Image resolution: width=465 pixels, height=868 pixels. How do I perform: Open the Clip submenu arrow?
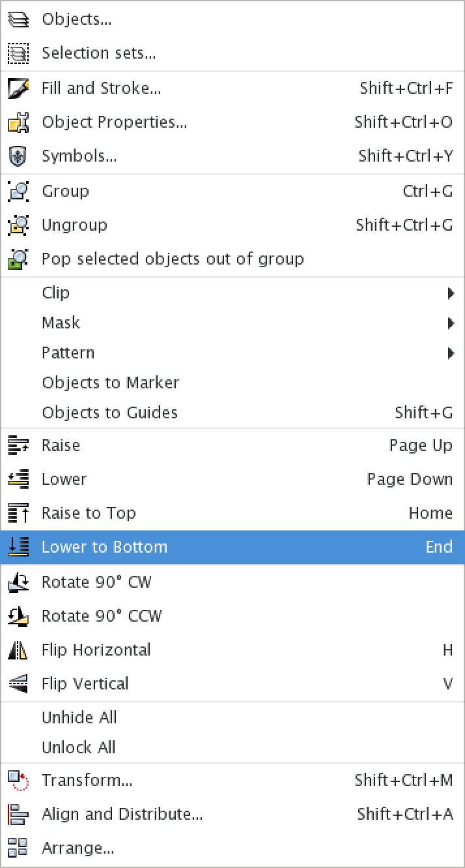click(x=452, y=293)
